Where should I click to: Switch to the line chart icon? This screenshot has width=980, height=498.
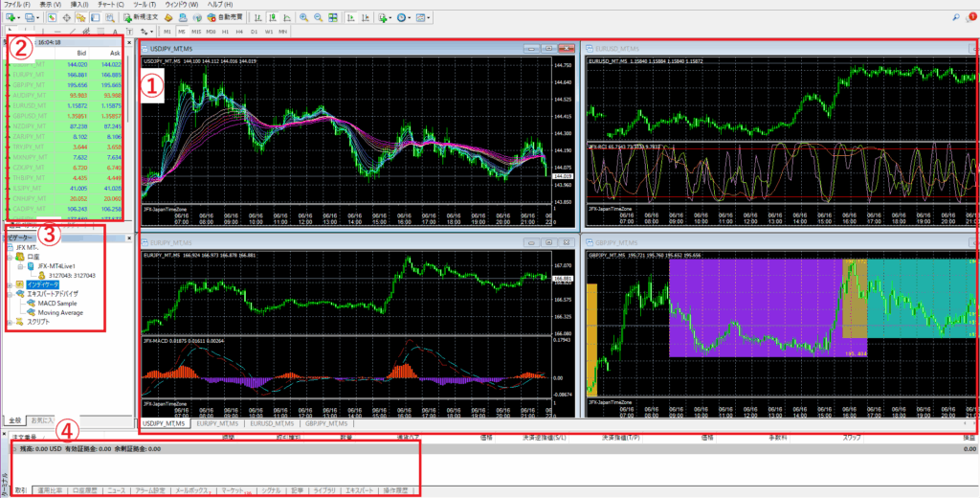coord(288,17)
